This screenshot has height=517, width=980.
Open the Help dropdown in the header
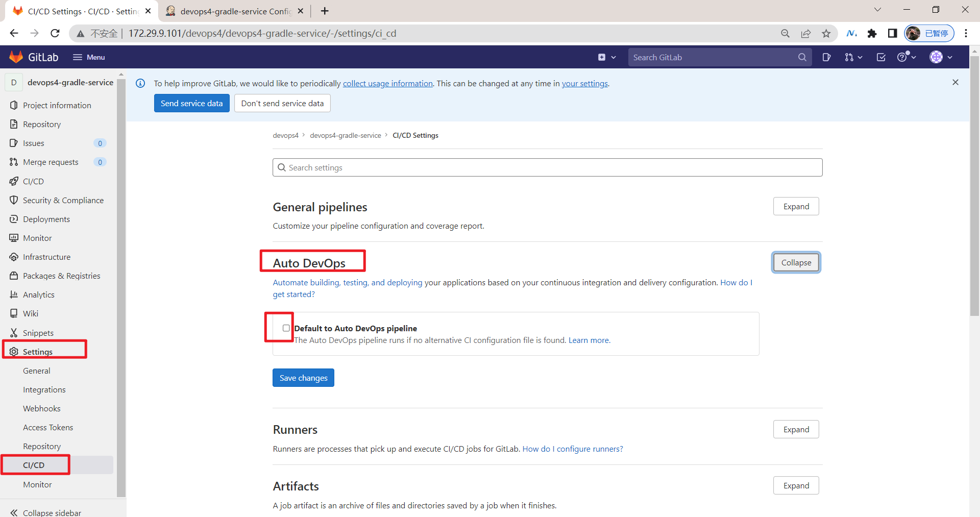(906, 57)
